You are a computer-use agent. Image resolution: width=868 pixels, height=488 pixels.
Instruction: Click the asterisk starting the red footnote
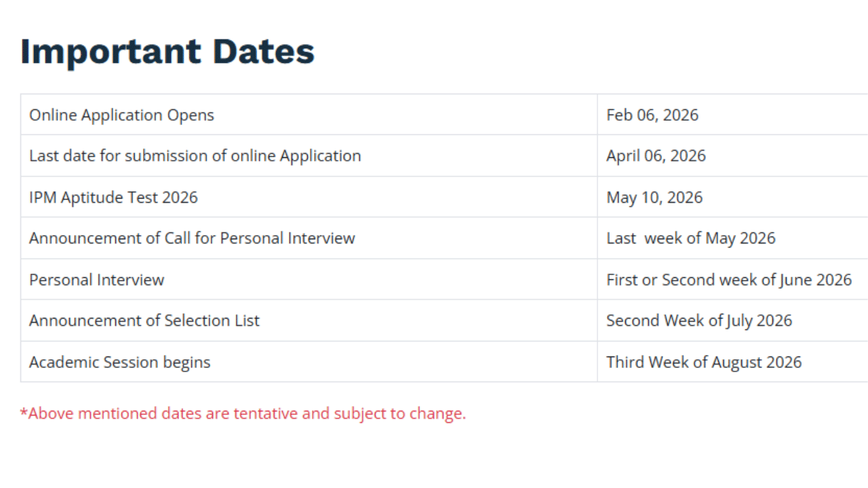[x=24, y=412]
